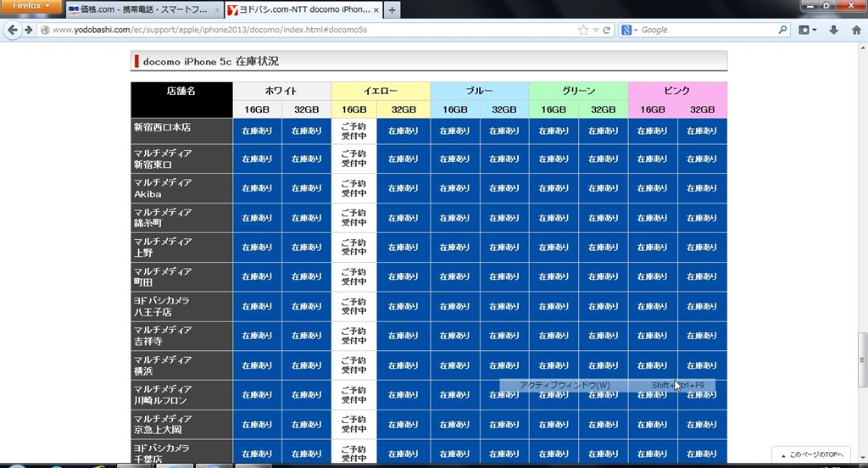Click the マルチメディア川崎ルフロン store row
Screen dimensions: 868x468
click(181, 395)
